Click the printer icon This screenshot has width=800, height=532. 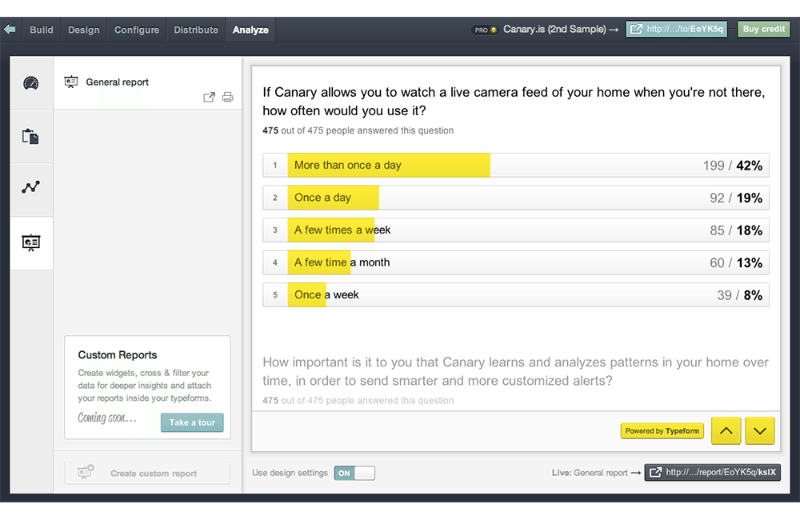pos(227,98)
